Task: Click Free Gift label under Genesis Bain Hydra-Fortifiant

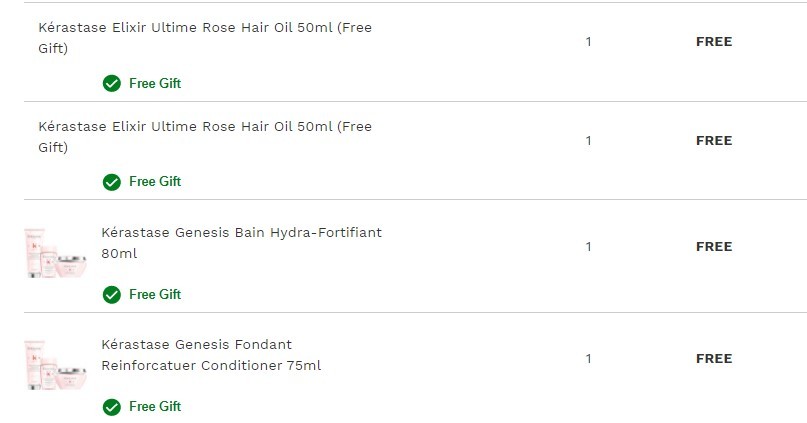Action: click(155, 294)
